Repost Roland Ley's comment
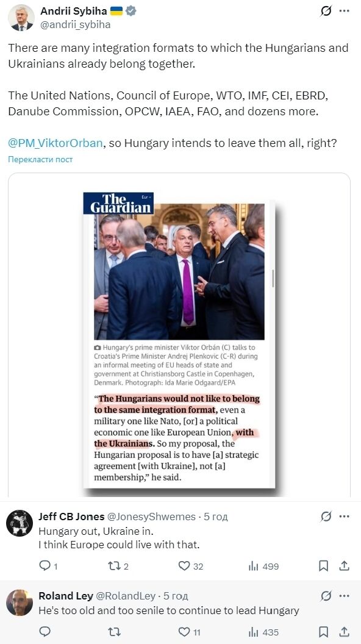361x644 pixels. (x=113, y=632)
